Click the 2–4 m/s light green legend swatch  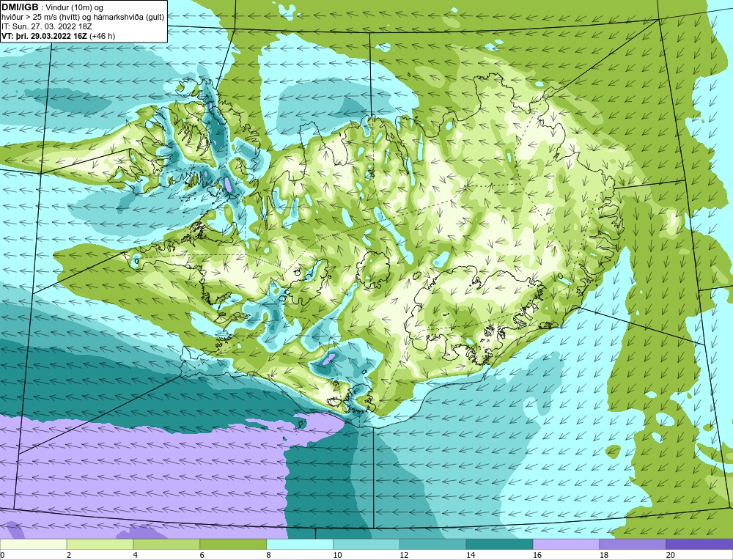click(x=100, y=544)
